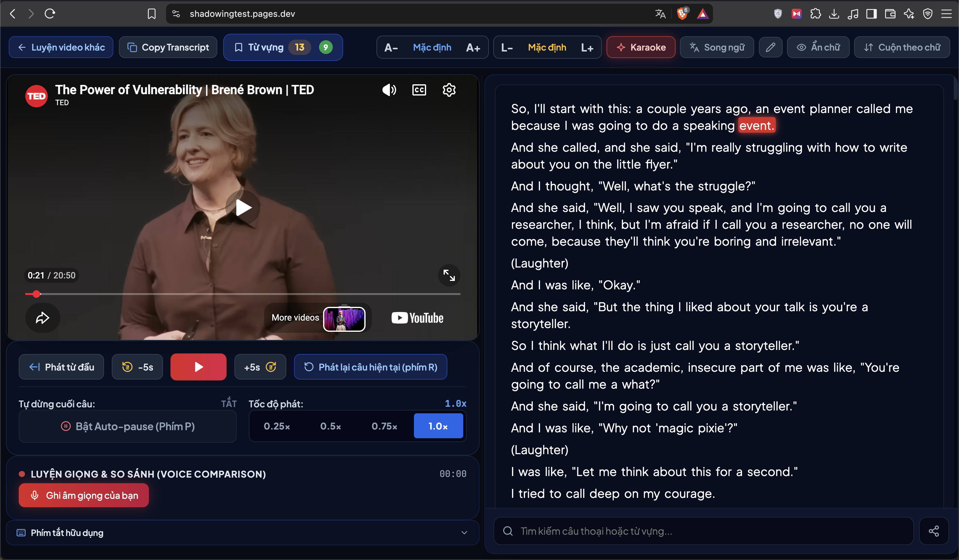Select 0.75× playback speed
Image resolution: width=959 pixels, height=560 pixels.
[x=384, y=426]
